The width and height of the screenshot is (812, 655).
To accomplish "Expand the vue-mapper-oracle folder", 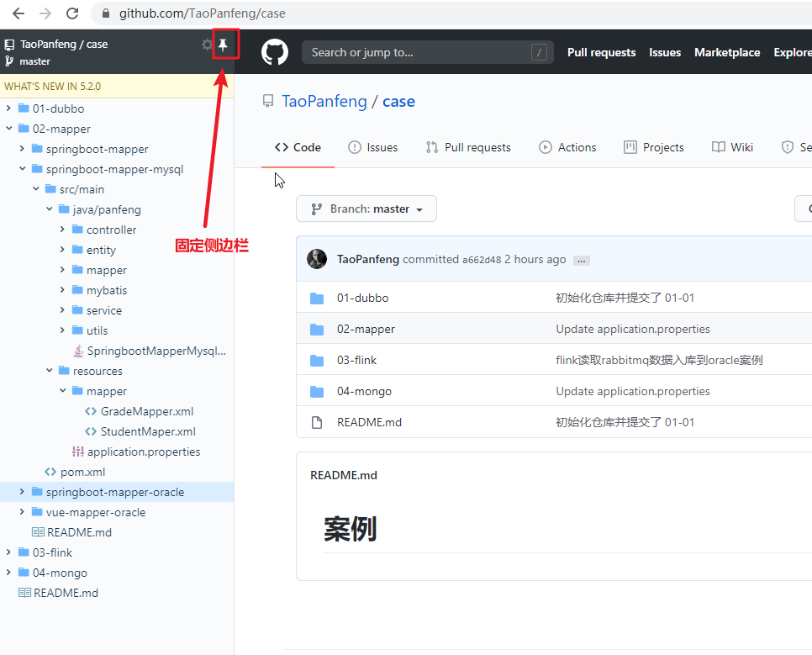I will click(22, 512).
